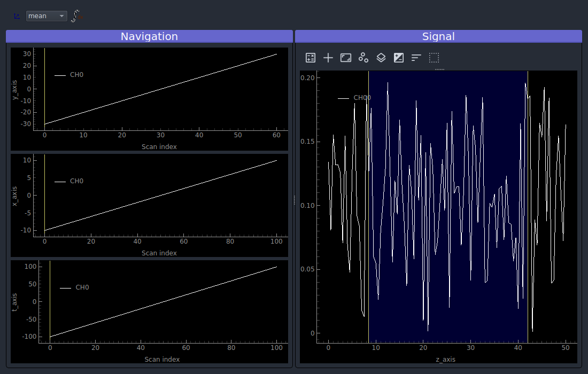This screenshot has width=588, height=374.
Task: Open the math calculator icon in Signal toolbar
Action: point(311,58)
